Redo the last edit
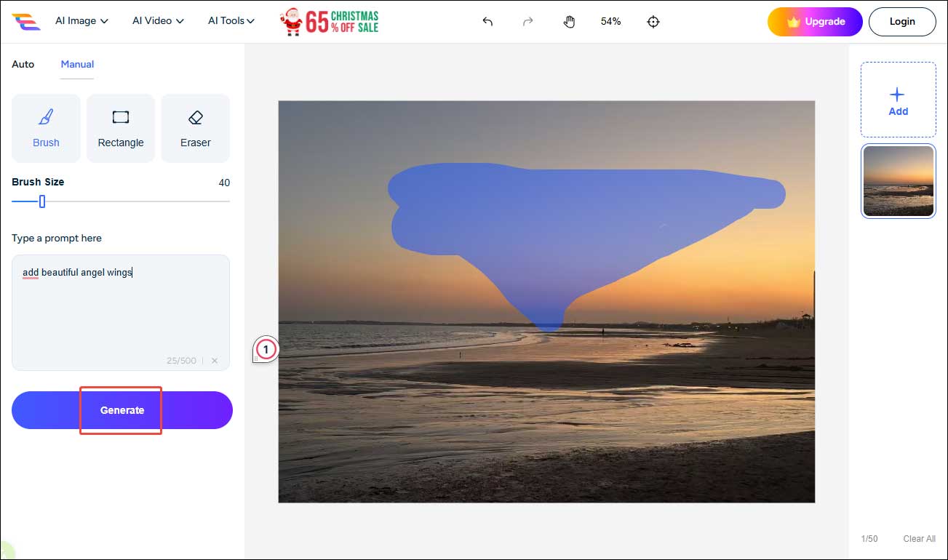 527,22
